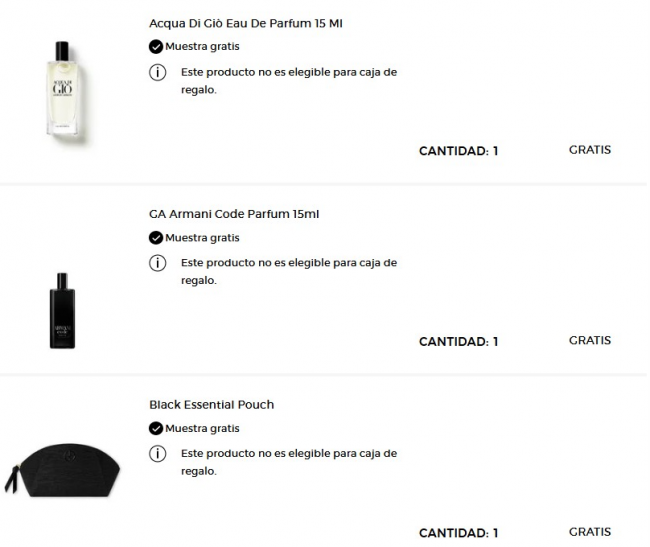Open the Acqua Di Giò bottle image

coord(62,90)
